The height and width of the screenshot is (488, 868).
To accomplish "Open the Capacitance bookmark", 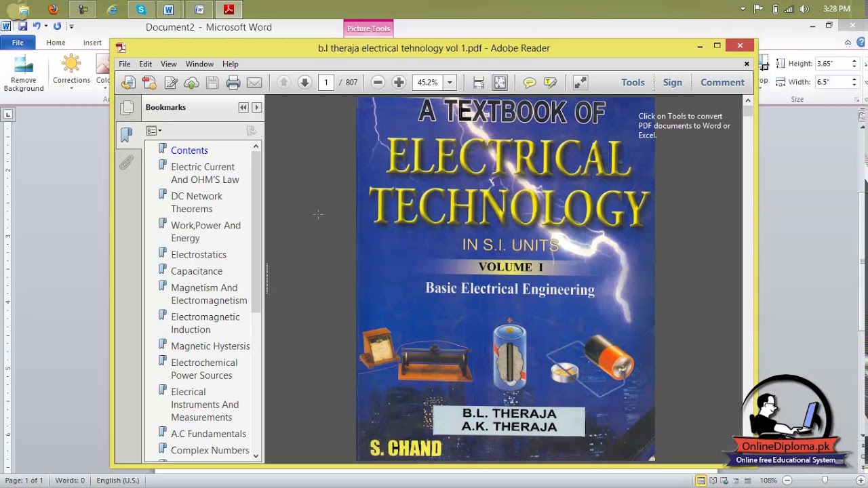I will (197, 271).
